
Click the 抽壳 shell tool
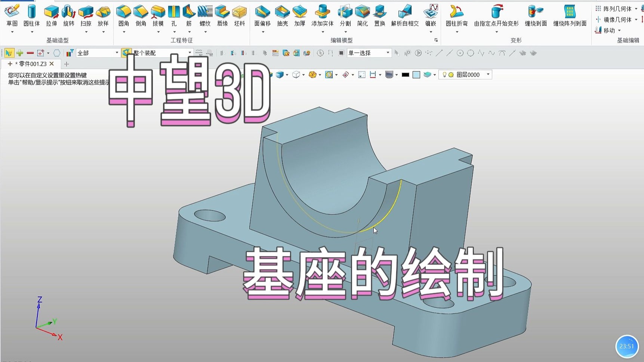point(282,16)
